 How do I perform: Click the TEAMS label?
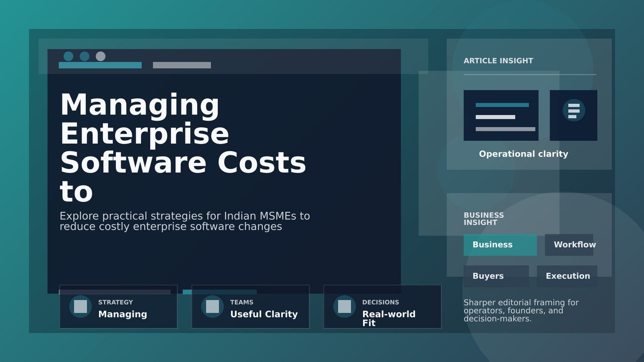click(242, 302)
